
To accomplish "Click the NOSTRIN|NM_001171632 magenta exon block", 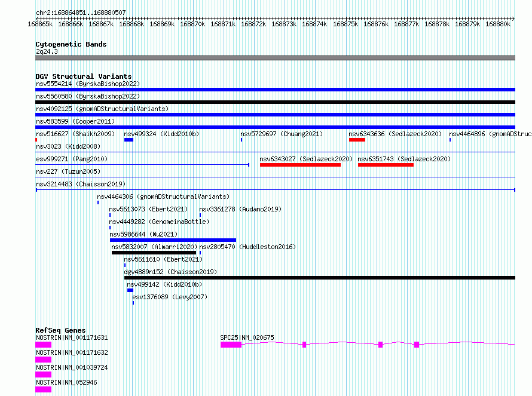I will click(44, 360).
